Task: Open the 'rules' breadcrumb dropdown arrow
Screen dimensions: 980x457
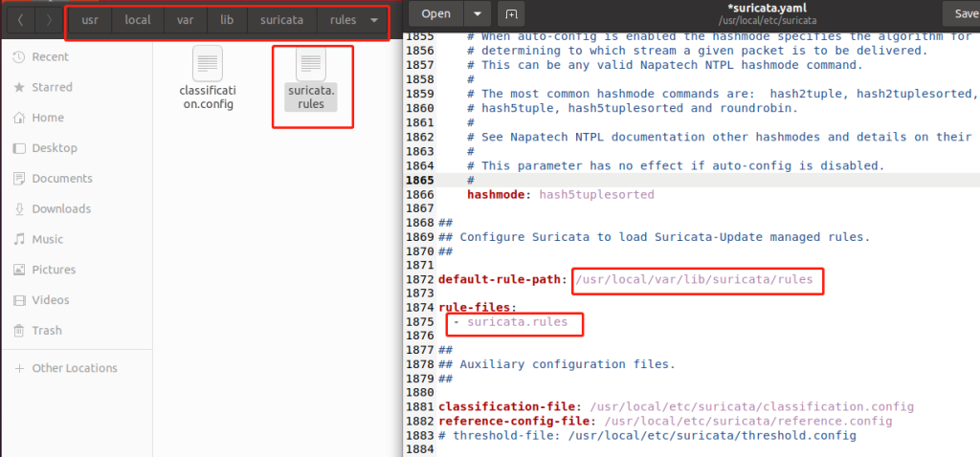Action: [374, 20]
